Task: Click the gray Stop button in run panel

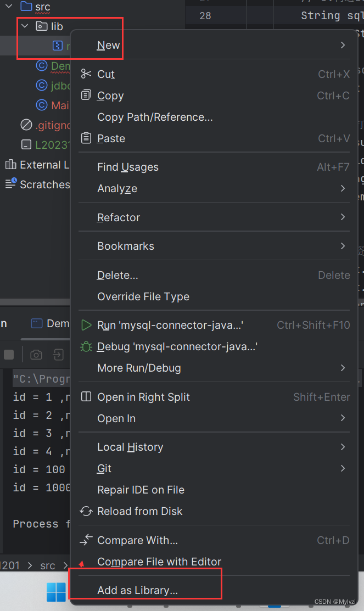Action: (x=9, y=354)
